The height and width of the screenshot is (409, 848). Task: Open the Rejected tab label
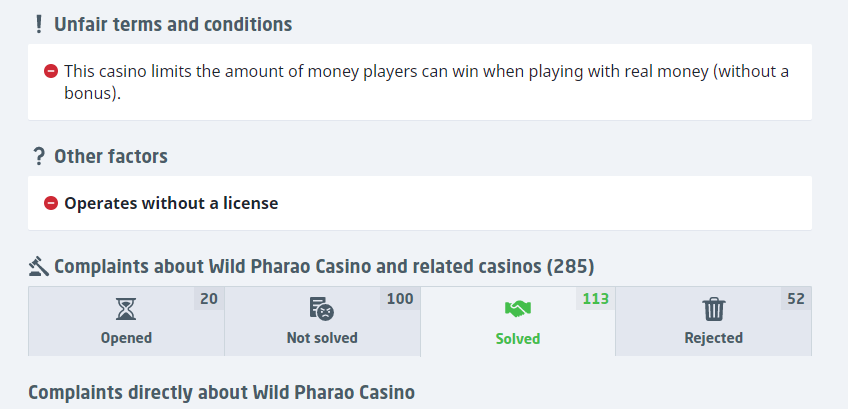click(x=713, y=338)
